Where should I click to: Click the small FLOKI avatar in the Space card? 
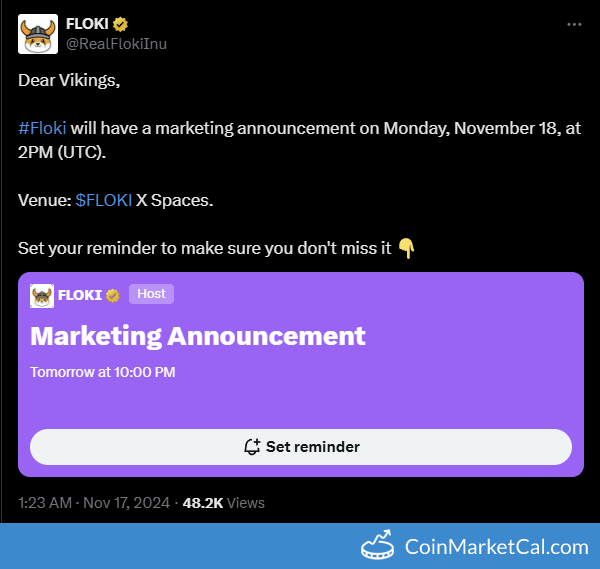42,295
